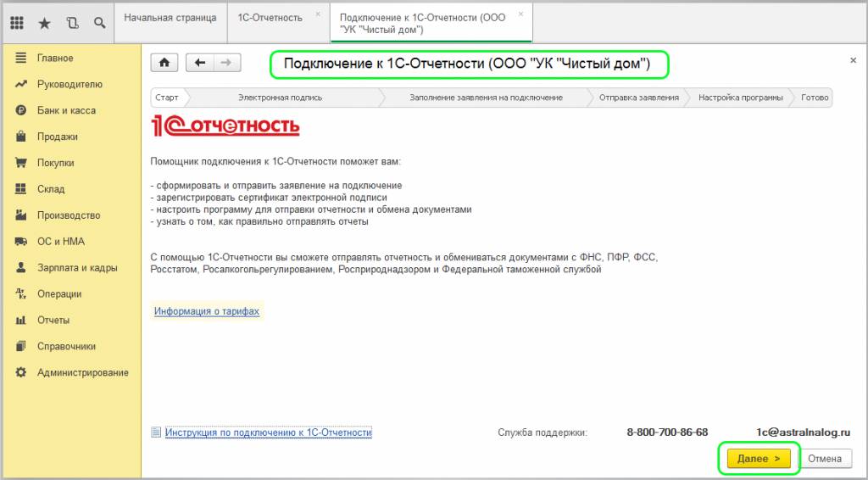
Task: Click the Старт wizard step
Action: click(x=167, y=98)
